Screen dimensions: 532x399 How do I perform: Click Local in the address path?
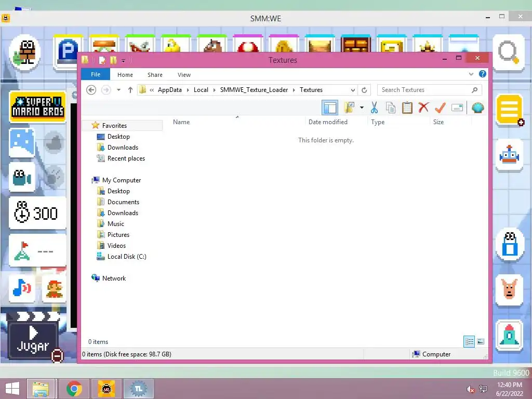(201, 90)
